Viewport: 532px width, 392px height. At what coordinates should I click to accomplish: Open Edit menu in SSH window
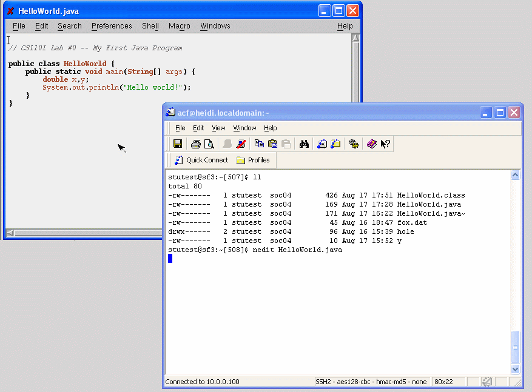pos(198,128)
